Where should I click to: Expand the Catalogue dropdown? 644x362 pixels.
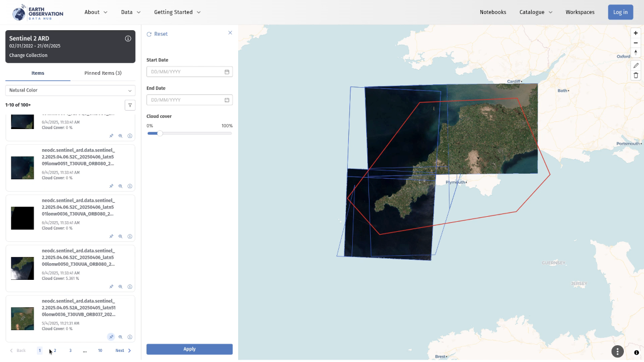[536, 12]
